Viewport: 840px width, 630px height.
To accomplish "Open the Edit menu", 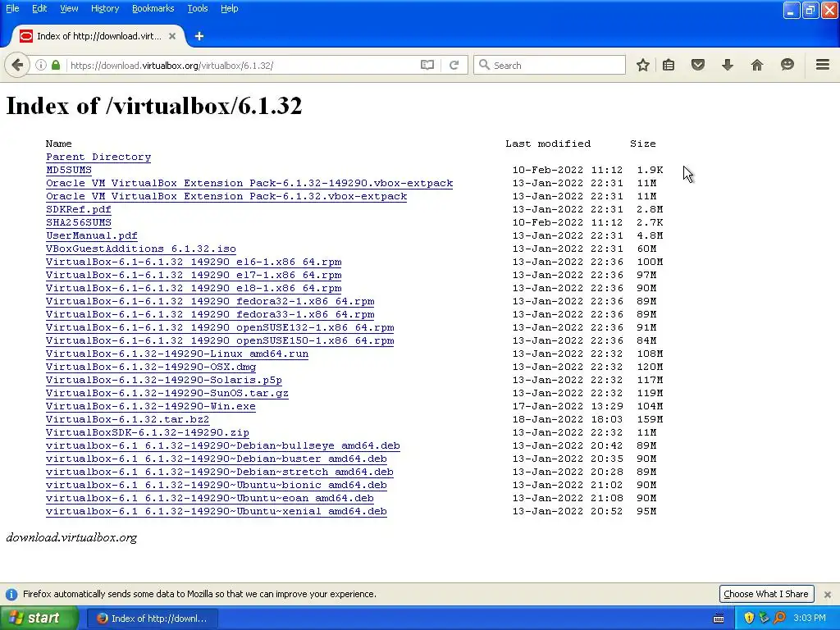I will 39,8.
